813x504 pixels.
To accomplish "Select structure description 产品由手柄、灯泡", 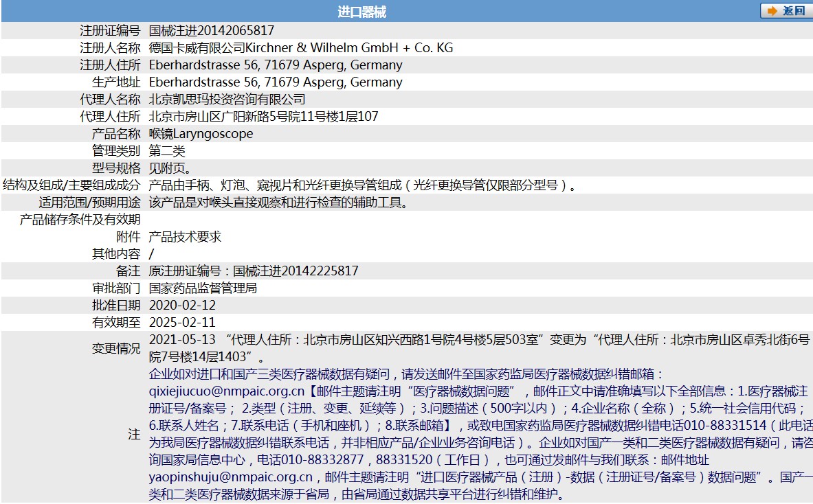I will [197, 185].
